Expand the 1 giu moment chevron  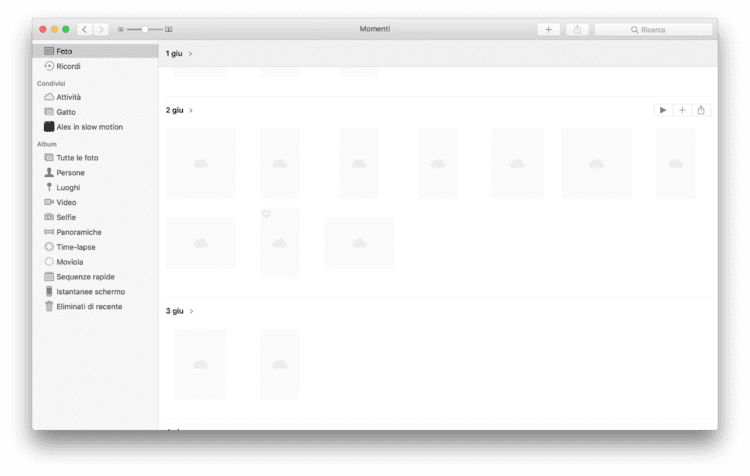click(x=191, y=53)
